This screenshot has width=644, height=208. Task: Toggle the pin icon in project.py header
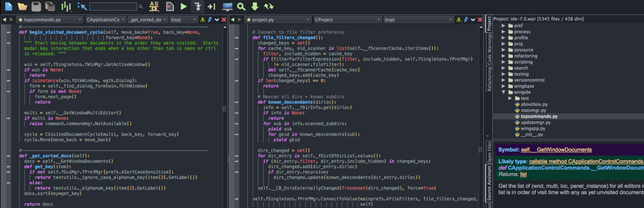(x=466, y=19)
